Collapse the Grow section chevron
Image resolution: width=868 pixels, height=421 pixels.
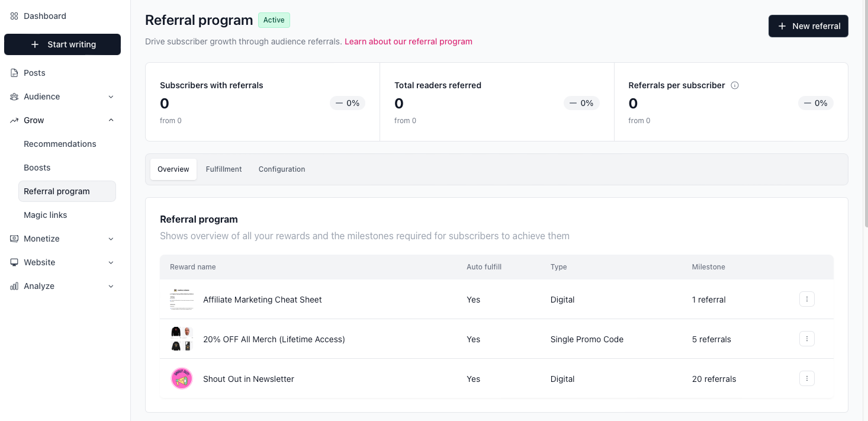[111, 120]
